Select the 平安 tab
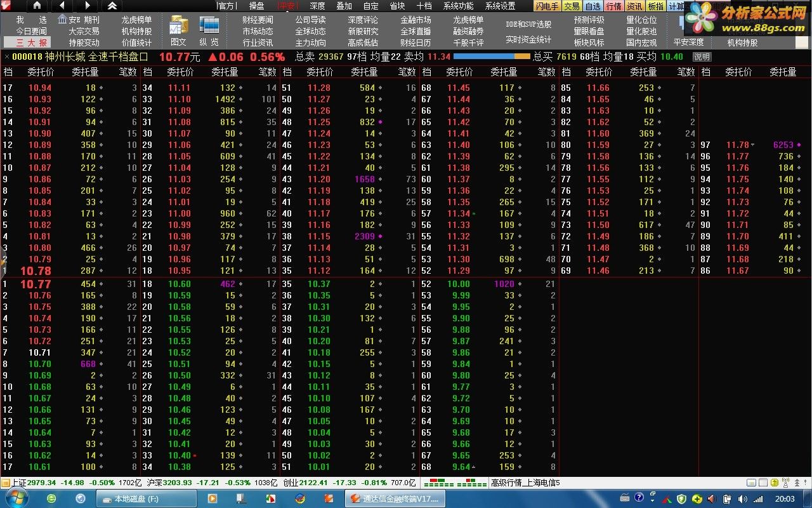This screenshot has width=812, height=508. (288, 6)
